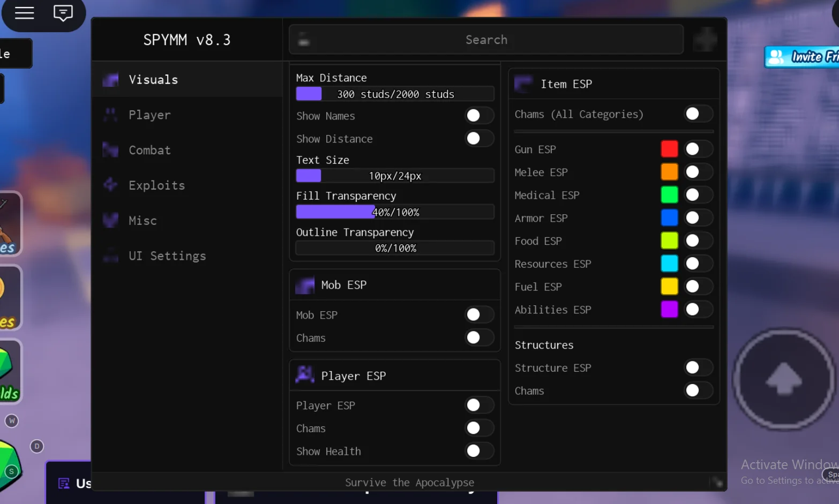839x504 pixels.
Task: Adjust the Fill Transparency slider
Action: pos(395,212)
